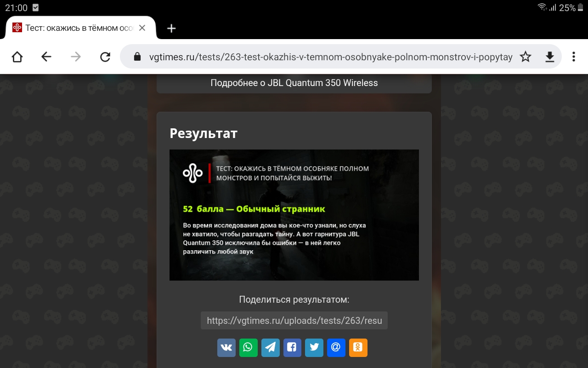Go back with the back arrow

point(46,57)
